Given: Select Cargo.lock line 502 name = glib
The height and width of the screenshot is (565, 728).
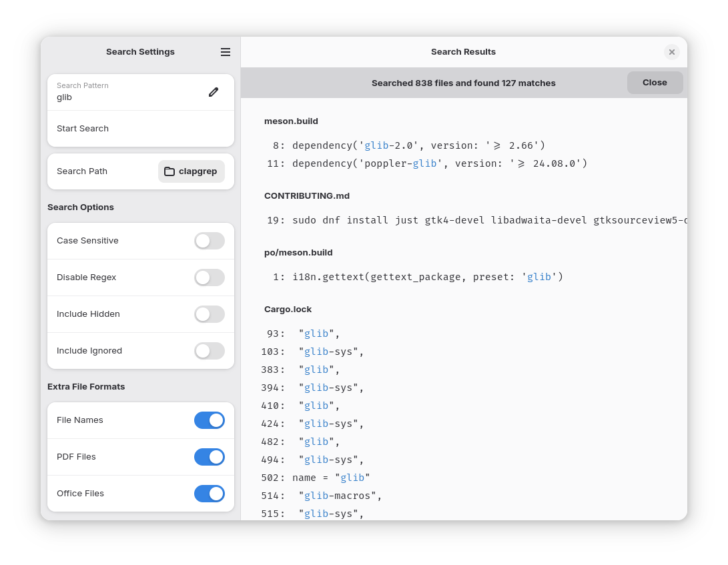Looking at the screenshot, I should (315, 478).
